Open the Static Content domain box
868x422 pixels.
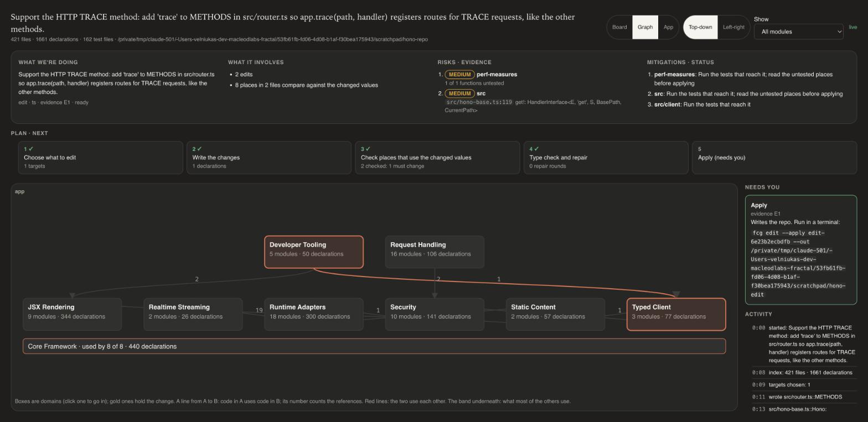click(555, 315)
